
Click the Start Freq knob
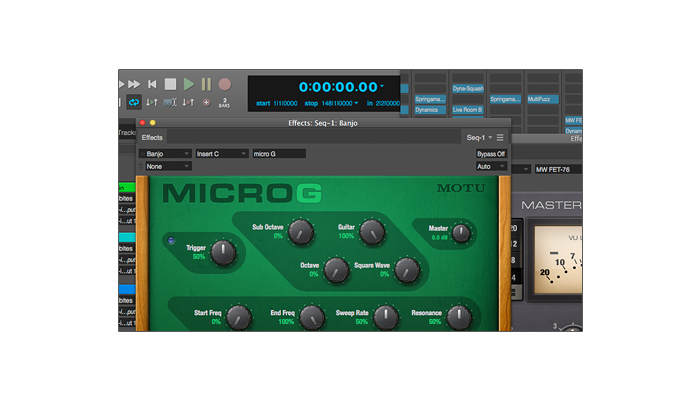tap(238, 317)
